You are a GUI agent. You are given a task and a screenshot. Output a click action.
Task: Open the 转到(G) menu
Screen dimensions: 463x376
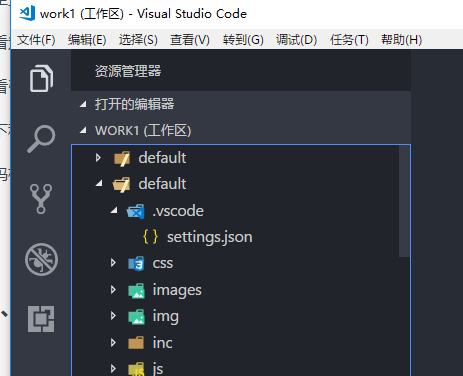(x=243, y=40)
